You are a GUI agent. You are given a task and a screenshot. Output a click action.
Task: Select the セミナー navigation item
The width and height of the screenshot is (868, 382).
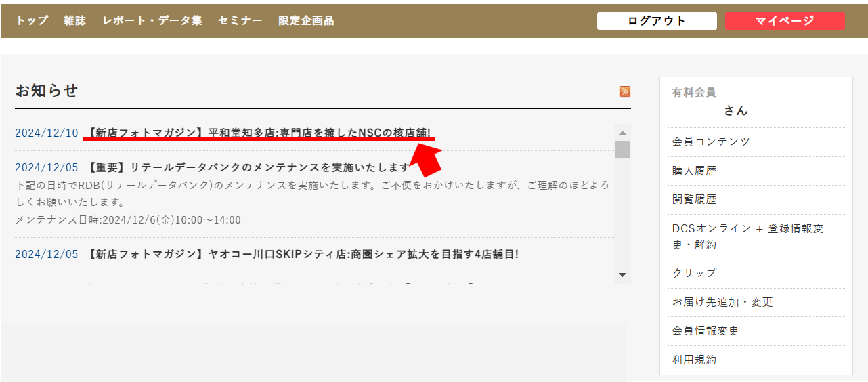(x=240, y=20)
